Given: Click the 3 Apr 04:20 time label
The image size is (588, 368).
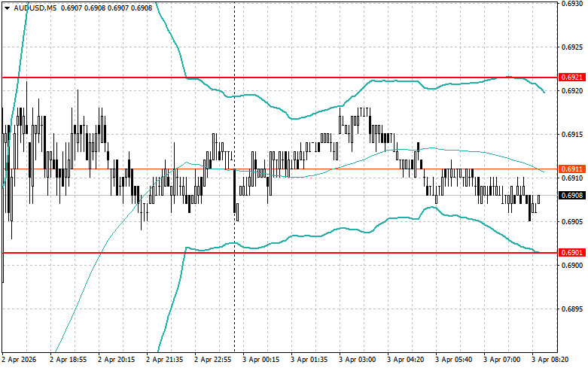Looking at the screenshot, I should (x=405, y=360).
